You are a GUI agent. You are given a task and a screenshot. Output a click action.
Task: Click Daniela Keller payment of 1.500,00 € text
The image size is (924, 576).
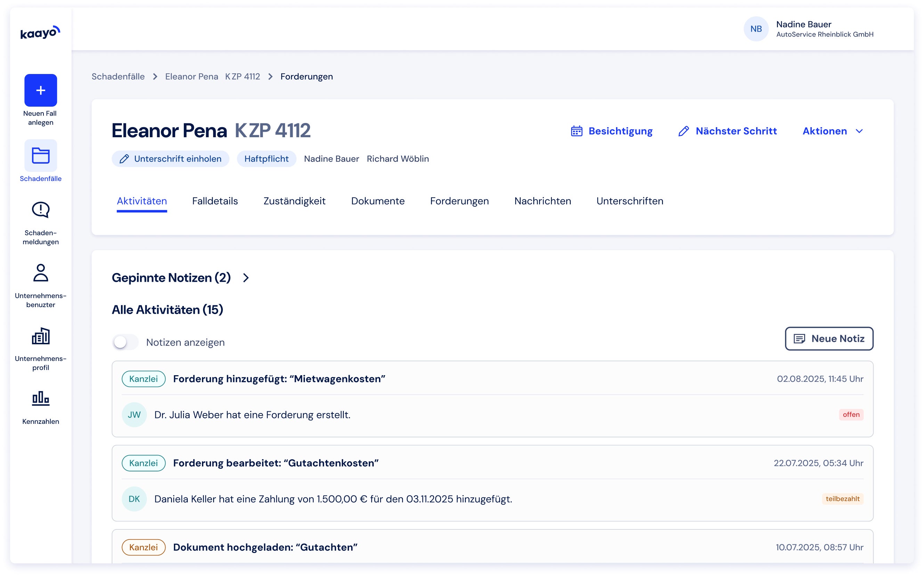pos(333,499)
